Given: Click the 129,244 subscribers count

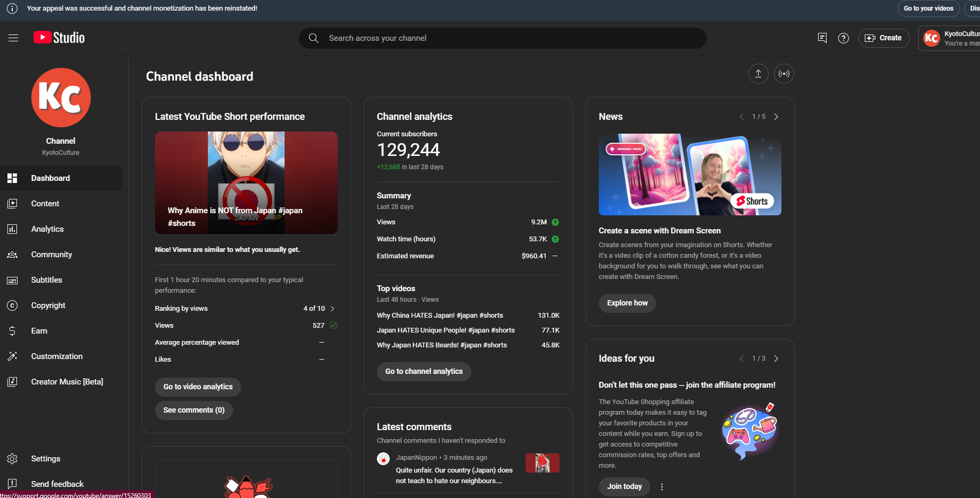Looking at the screenshot, I should [408, 150].
